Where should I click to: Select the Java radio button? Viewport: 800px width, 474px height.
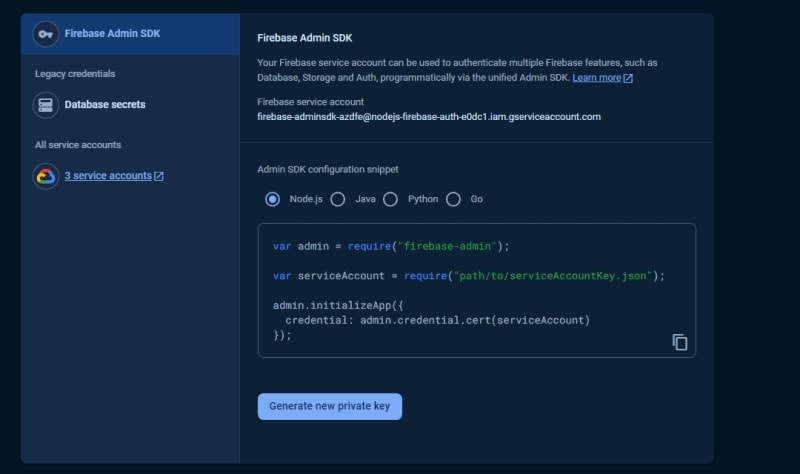point(338,199)
